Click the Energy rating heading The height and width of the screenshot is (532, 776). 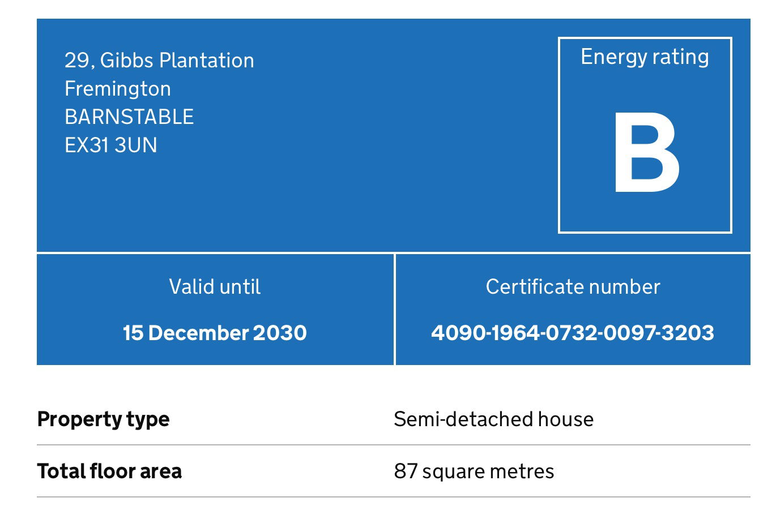pyautogui.click(x=645, y=57)
